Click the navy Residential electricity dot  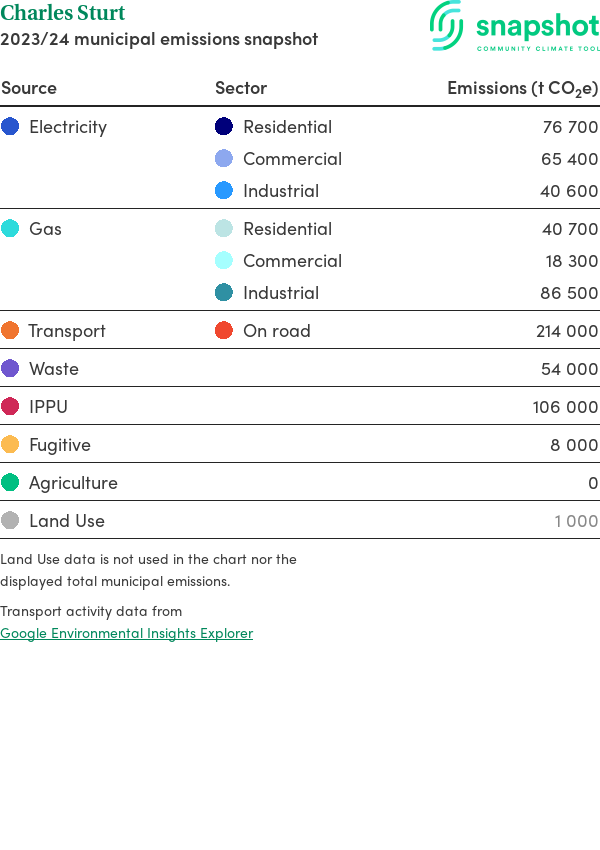click(224, 127)
